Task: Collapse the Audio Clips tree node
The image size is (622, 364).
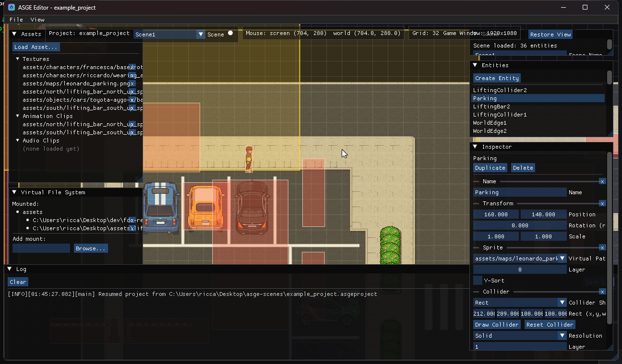Action: (x=18, y=141)
